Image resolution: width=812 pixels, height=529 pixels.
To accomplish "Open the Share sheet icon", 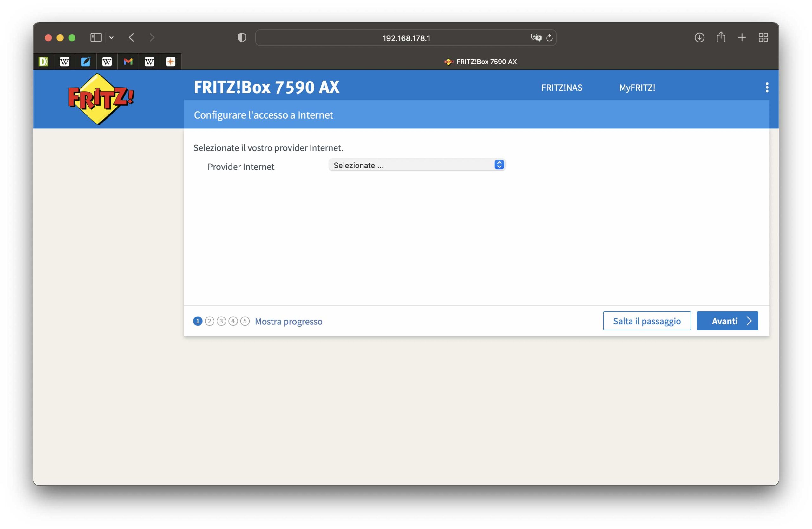I will coord(721,37).
